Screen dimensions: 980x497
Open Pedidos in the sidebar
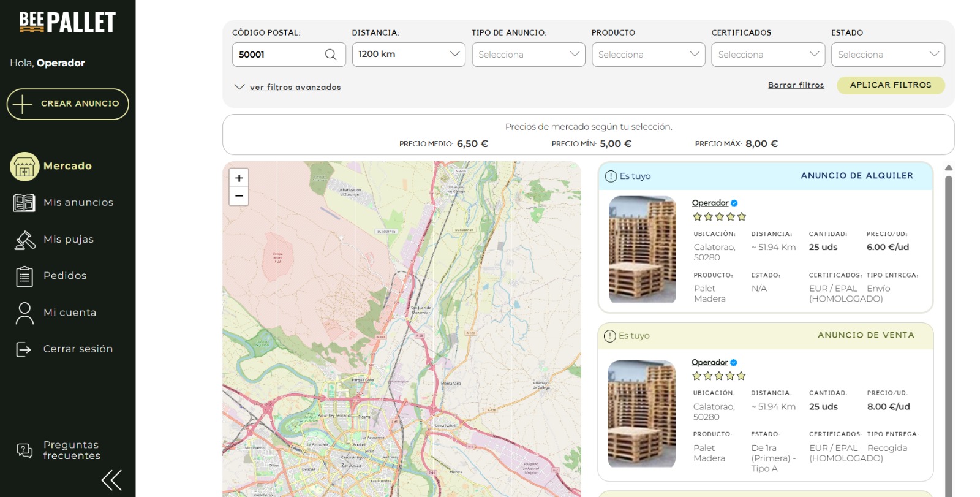[x=65, y=276]
